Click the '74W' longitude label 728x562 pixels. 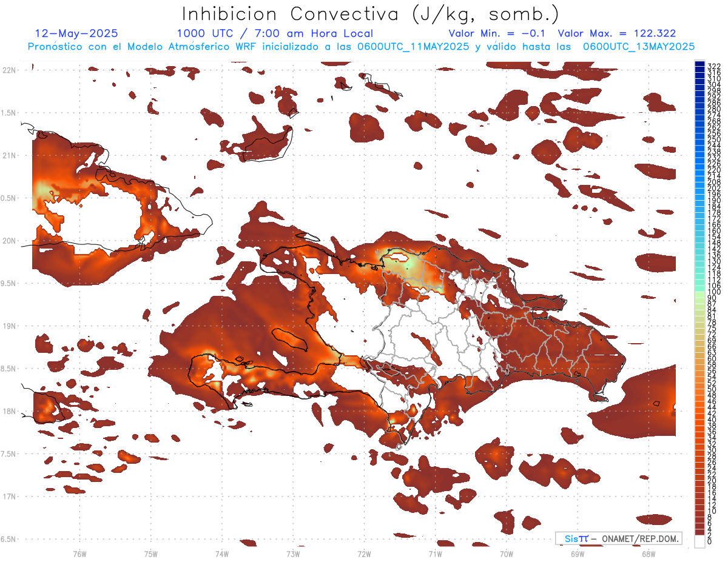pyautogui.click(x=222, y=554)
